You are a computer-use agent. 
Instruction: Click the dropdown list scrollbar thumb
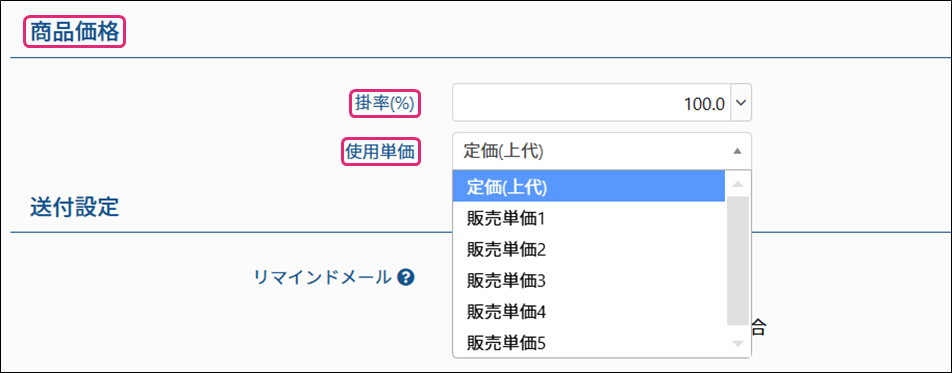coord(738,261)
